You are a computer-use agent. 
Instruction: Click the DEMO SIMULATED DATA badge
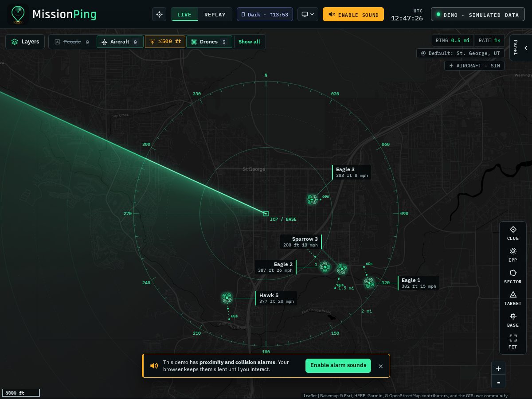[x=477, y=14]
